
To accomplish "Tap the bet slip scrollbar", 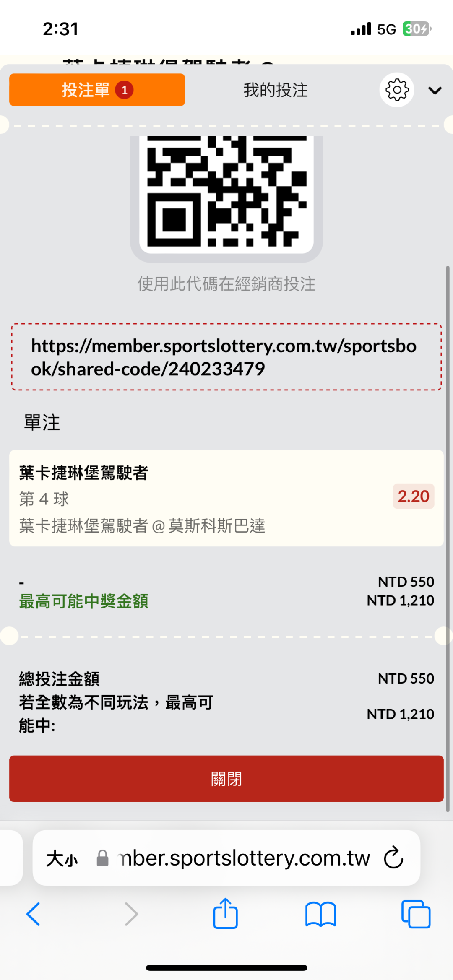I will point(448,537).
